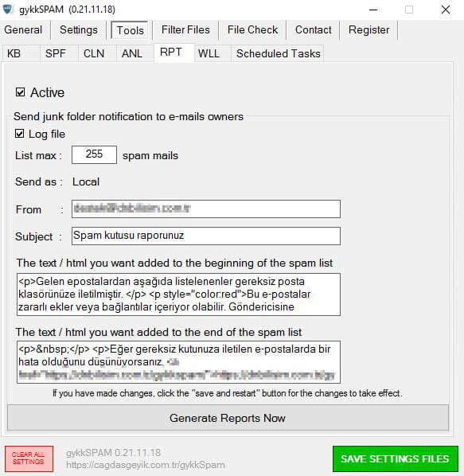Click the Generate Reports Now button
Viewport: 464px width, 476px height.
click(228, 418)
